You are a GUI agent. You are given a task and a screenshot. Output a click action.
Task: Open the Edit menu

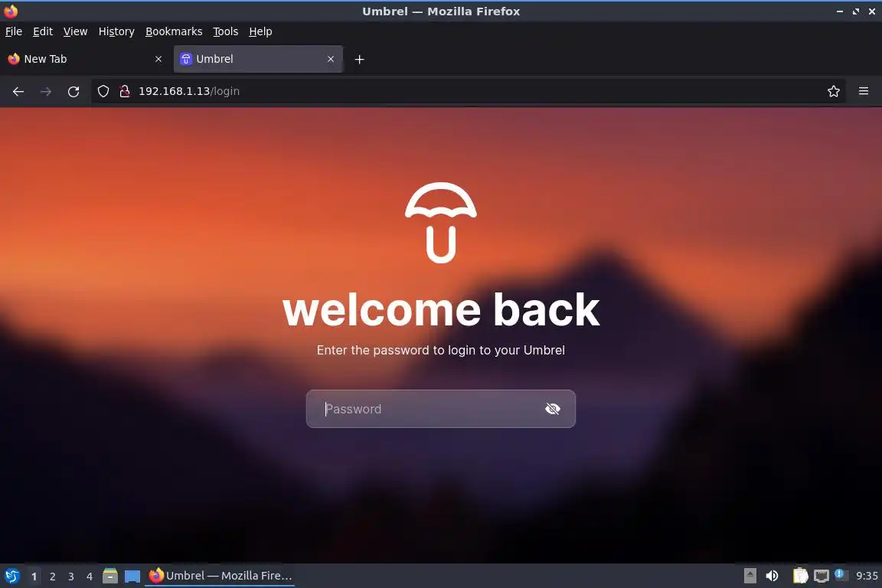(x=43, y=31)
